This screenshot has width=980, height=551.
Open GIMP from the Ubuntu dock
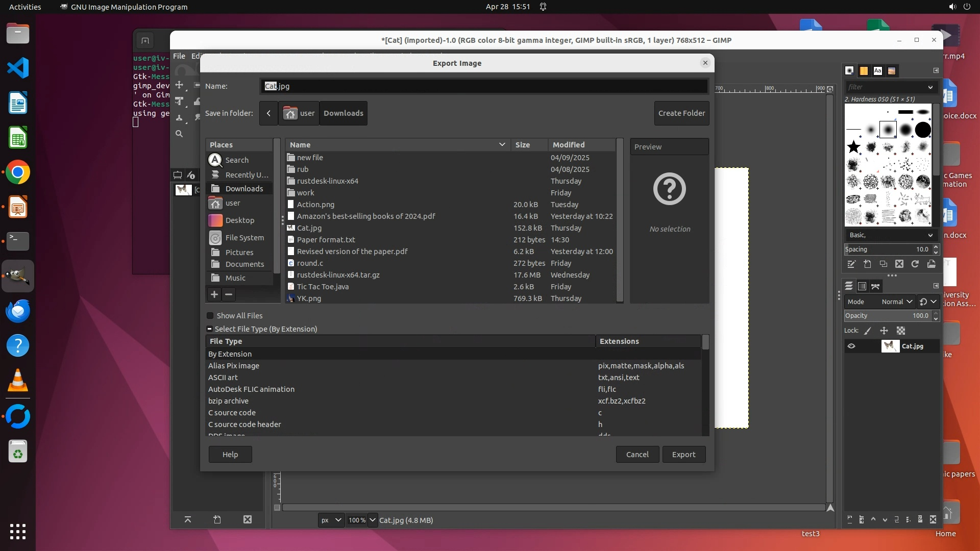18,276
